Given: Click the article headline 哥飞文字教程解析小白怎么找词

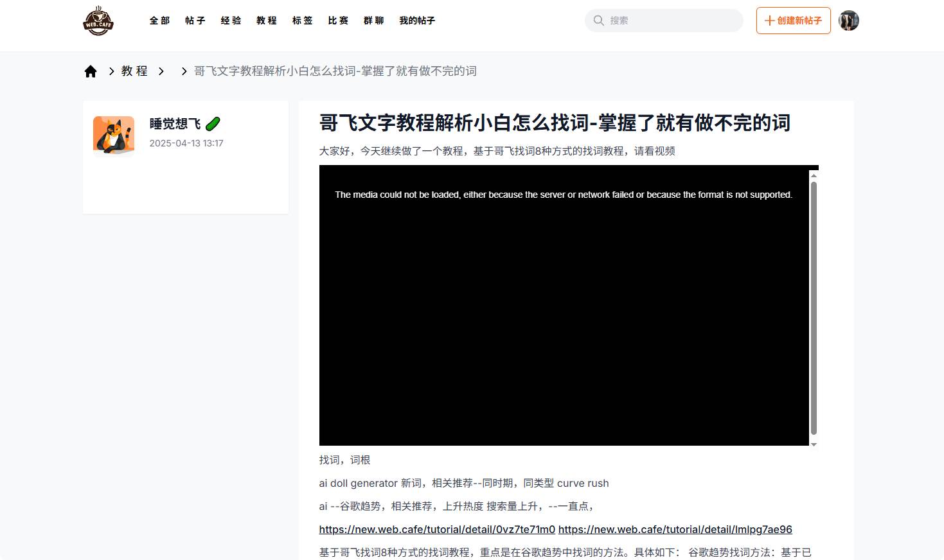Looking at the screenshot, I should tap(555, 123).
